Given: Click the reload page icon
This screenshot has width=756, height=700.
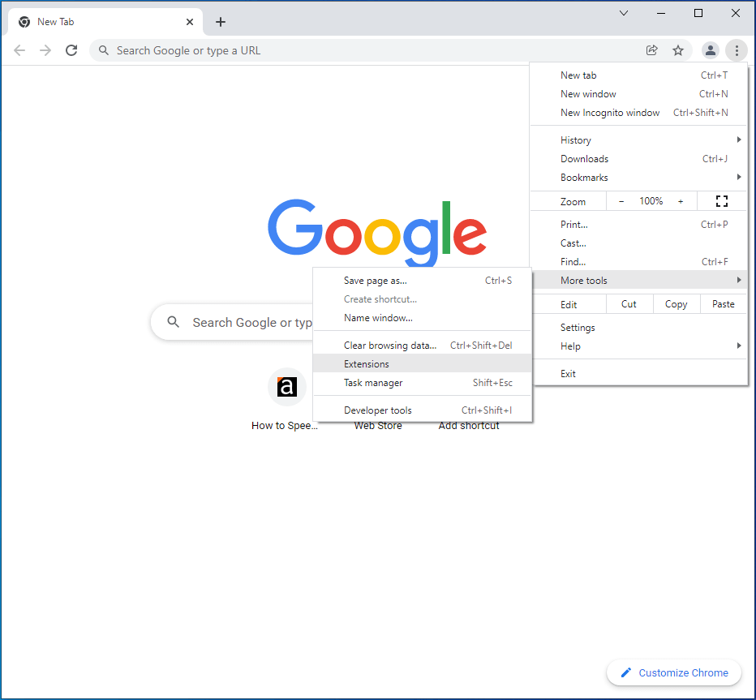Looking at the screenshot, I should coord(71,49).
